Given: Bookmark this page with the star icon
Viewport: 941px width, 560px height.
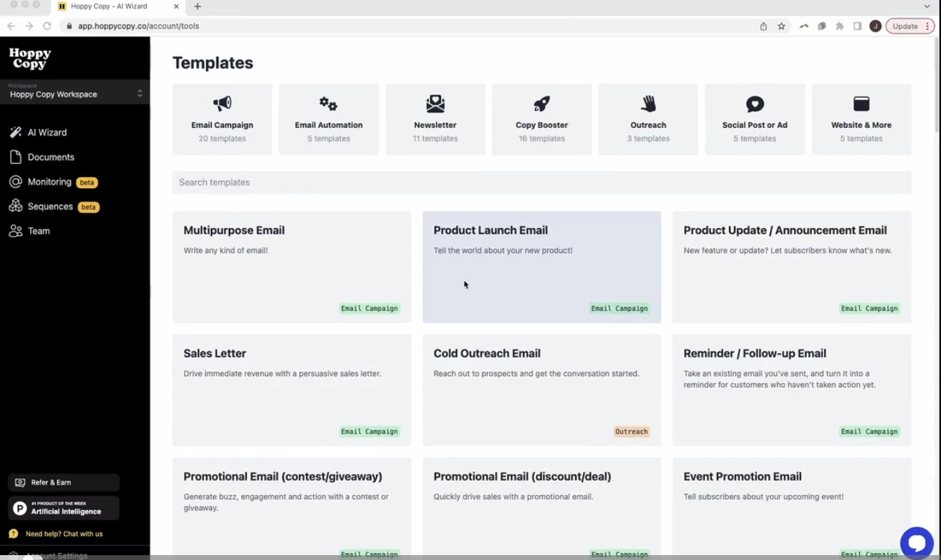Looking at the screenshot, I should click(x=781, y=26).
